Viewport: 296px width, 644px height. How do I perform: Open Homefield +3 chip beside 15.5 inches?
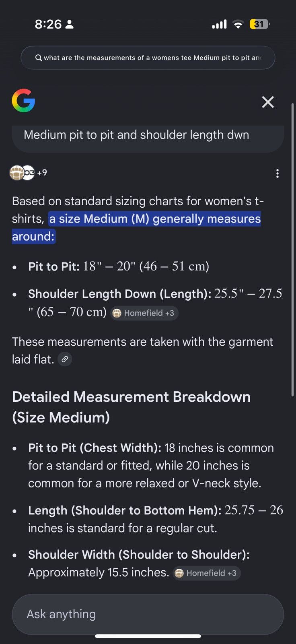pos(207,573)
